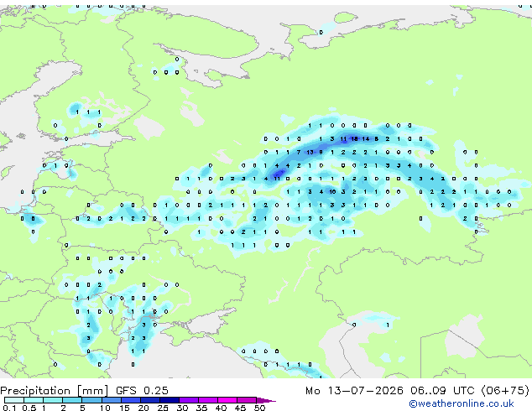Click the date 'Mo 13-07-2026'

coord(354,390)
